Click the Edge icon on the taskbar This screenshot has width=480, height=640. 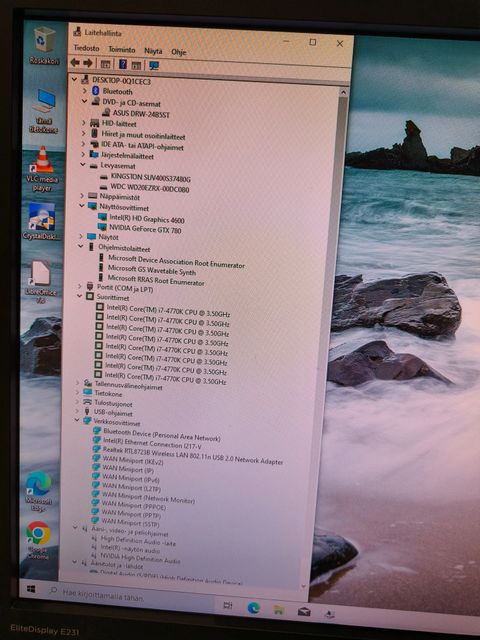(x=253, y=608)
